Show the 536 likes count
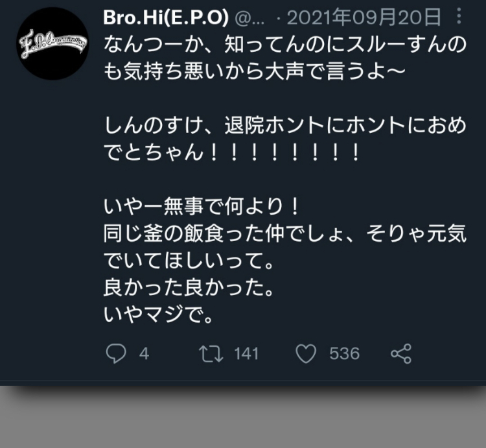The width and height of the screenshot is (486, 448). coord(344,354)
